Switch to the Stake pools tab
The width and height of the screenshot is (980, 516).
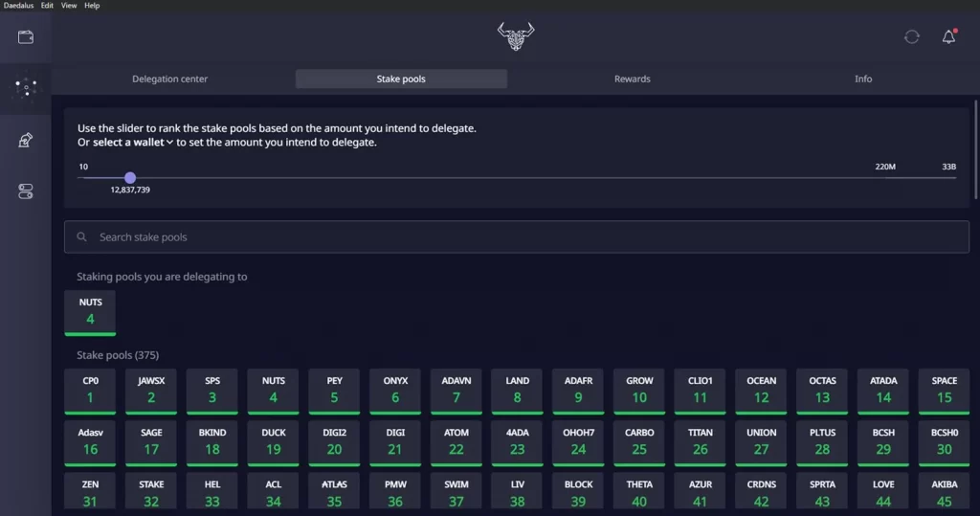tap(401, 79)
